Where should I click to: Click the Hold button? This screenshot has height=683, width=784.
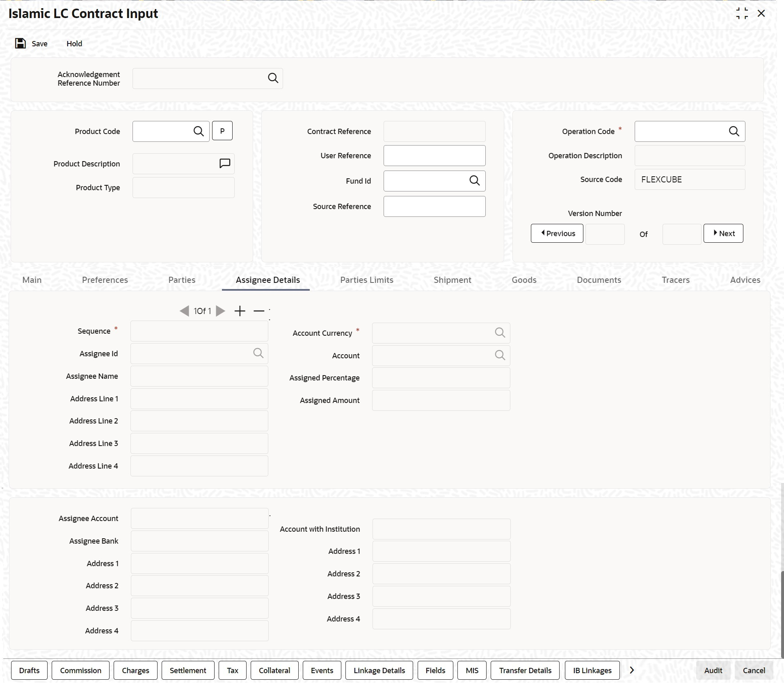[x=74, y=43]
